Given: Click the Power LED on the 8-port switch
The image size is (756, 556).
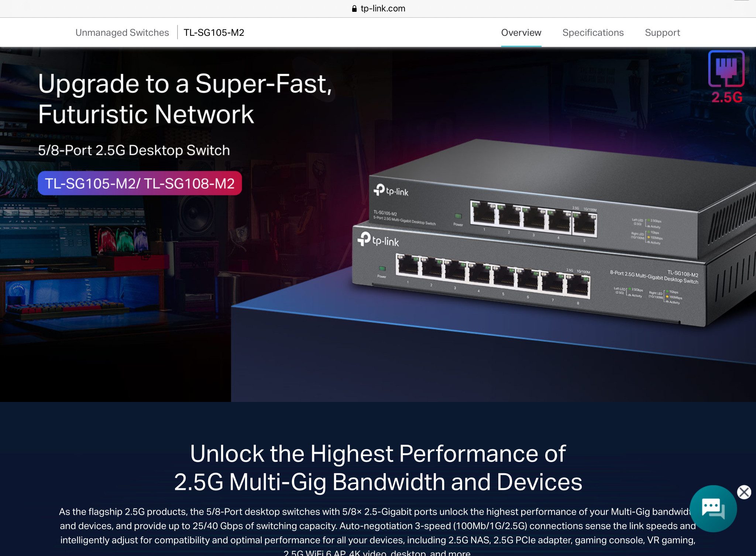Looking at the screenshot, I should click(x=382, y=269).
